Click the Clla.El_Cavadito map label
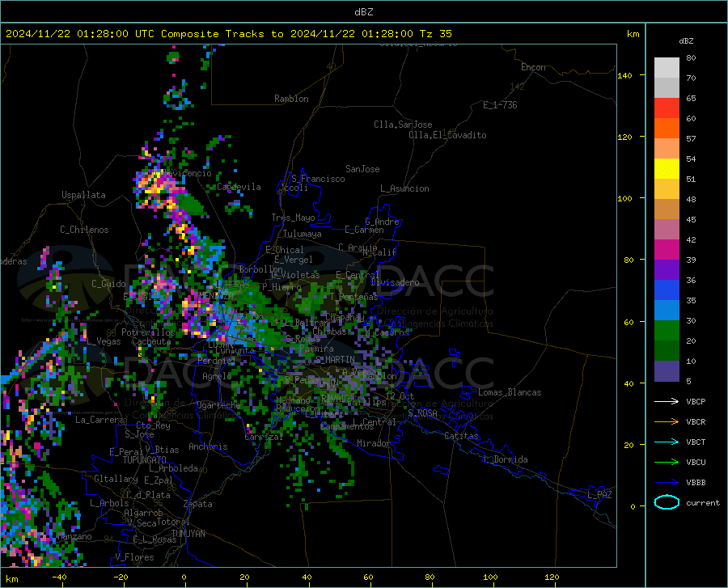Screen dimensions: 728x588 click(447, 135)
